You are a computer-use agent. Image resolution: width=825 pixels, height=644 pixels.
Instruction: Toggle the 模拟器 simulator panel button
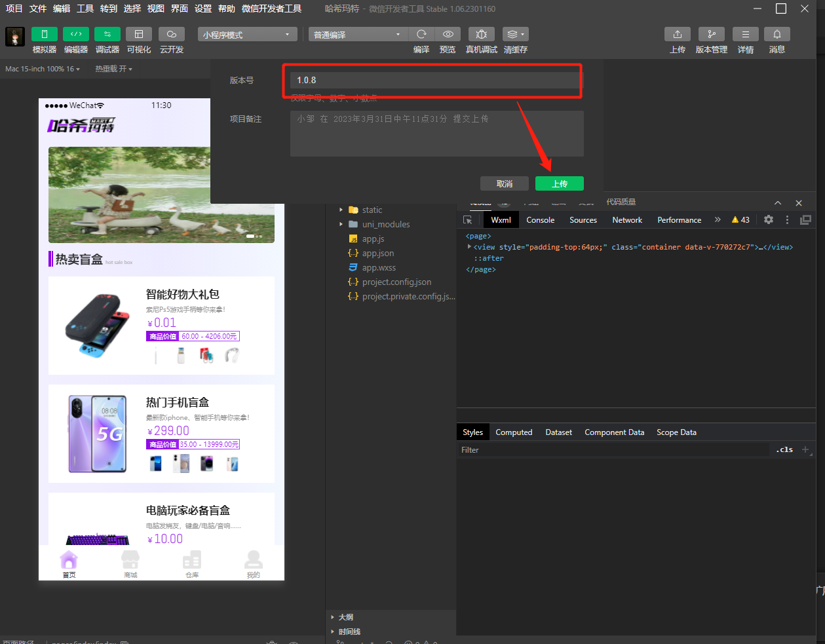coord(45,34)
